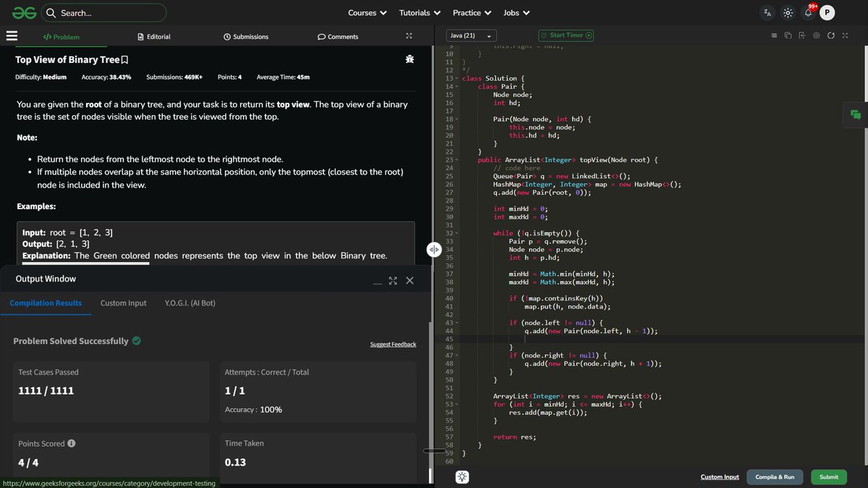The height and width of the screenshot is (488, 868).
Task: Open the Practice dropdown
Action: (472, 13)
